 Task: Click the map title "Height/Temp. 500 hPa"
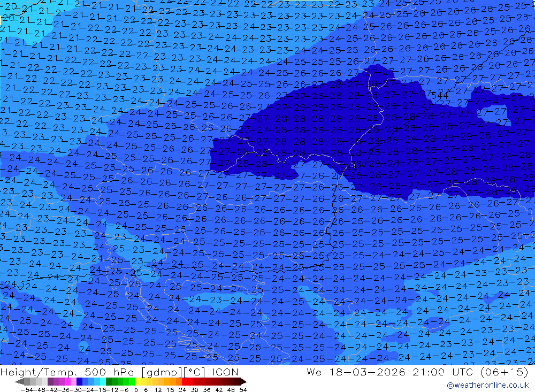pos(67,372)
